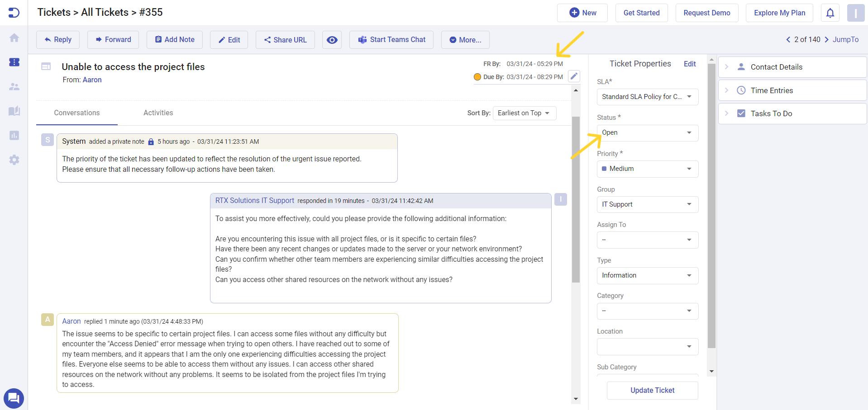Open the live chat bubble icon
Screen dimensions: 868x410
click(x=14, y=398)
